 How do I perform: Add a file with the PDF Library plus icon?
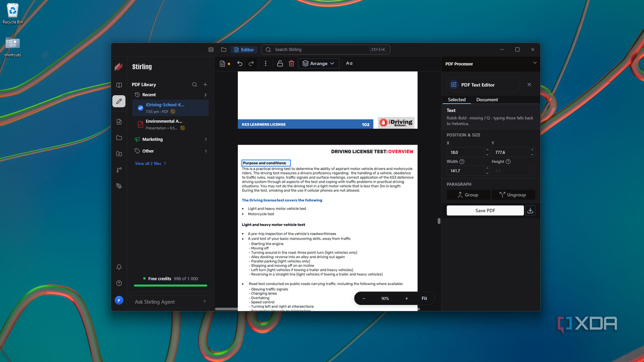pyautogui.click(x=205, y=84)
